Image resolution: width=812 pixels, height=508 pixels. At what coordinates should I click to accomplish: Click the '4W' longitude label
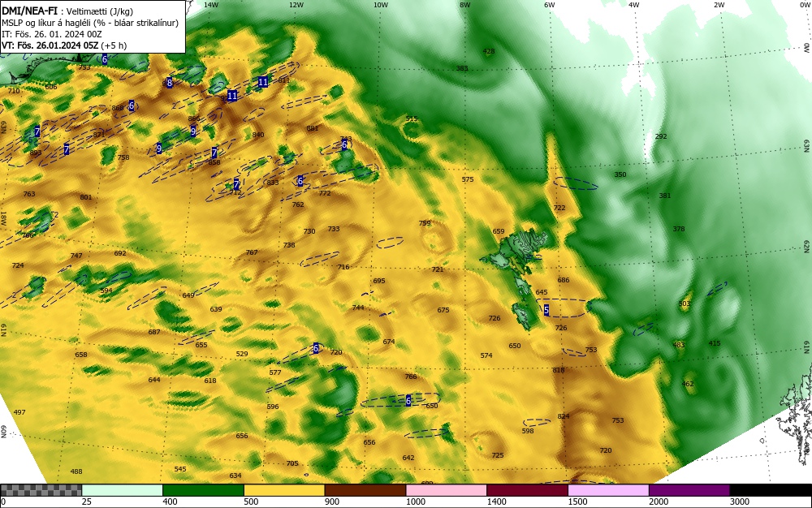point(634,5)
